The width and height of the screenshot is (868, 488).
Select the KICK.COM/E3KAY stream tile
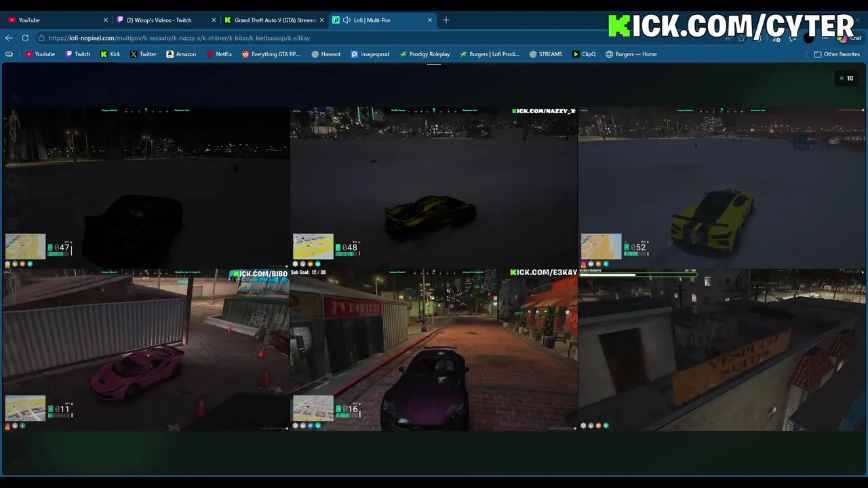coord(434,350)
